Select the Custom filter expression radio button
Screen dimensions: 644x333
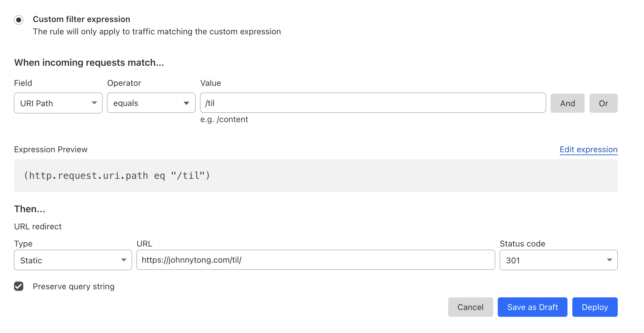(x=19, y=20)
